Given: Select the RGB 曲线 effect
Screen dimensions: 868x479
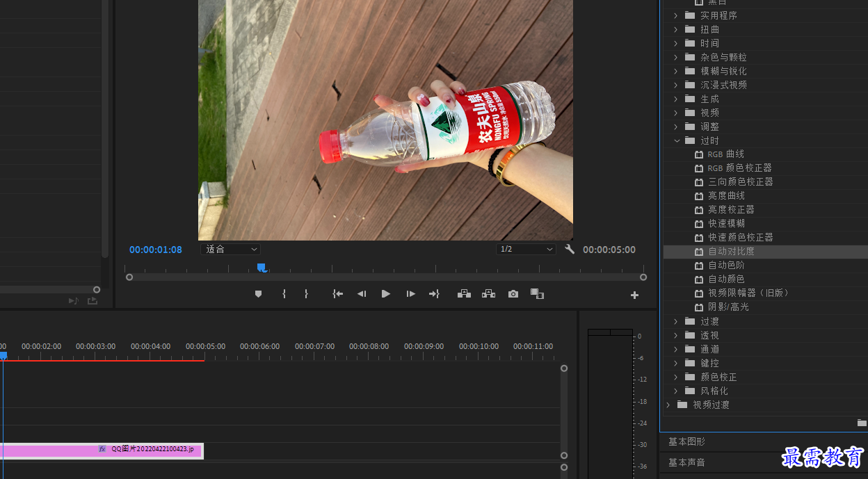Looking at the screenshot, I should click(x=725, y=154).
